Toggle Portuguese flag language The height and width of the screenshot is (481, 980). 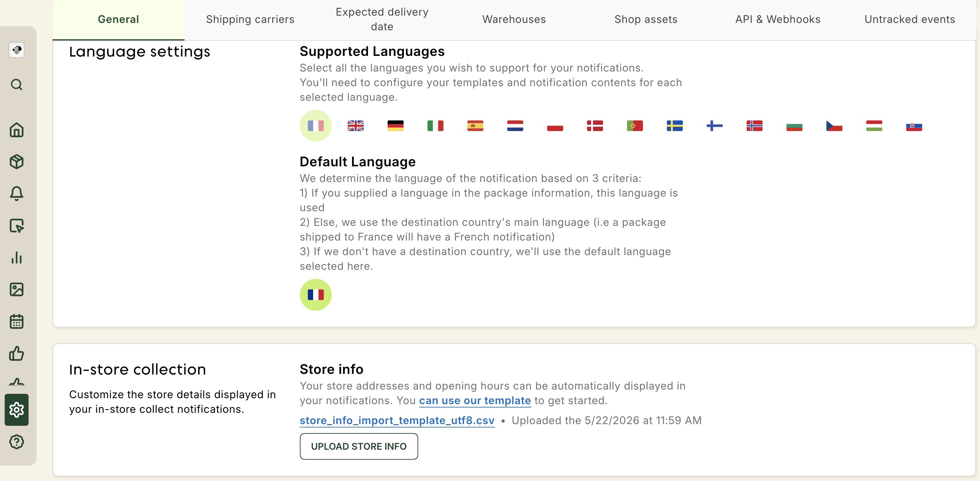(635, 126)
